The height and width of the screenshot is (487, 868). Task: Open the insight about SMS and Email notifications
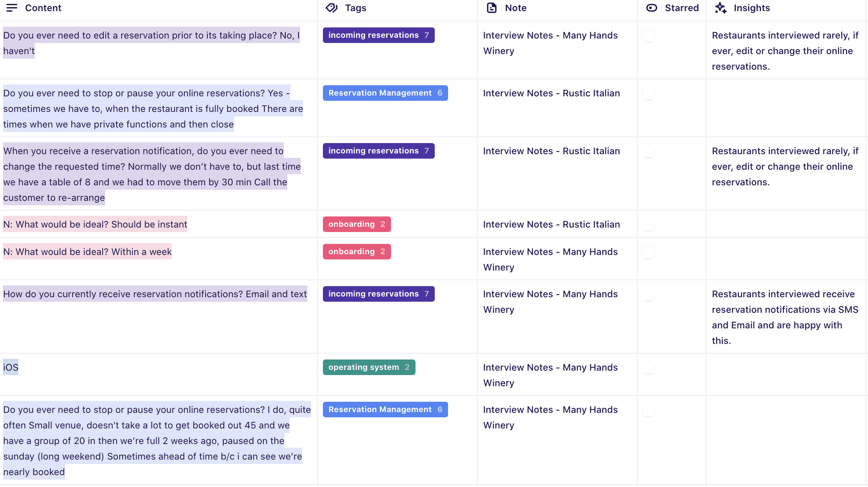click(x=784, y=317)
